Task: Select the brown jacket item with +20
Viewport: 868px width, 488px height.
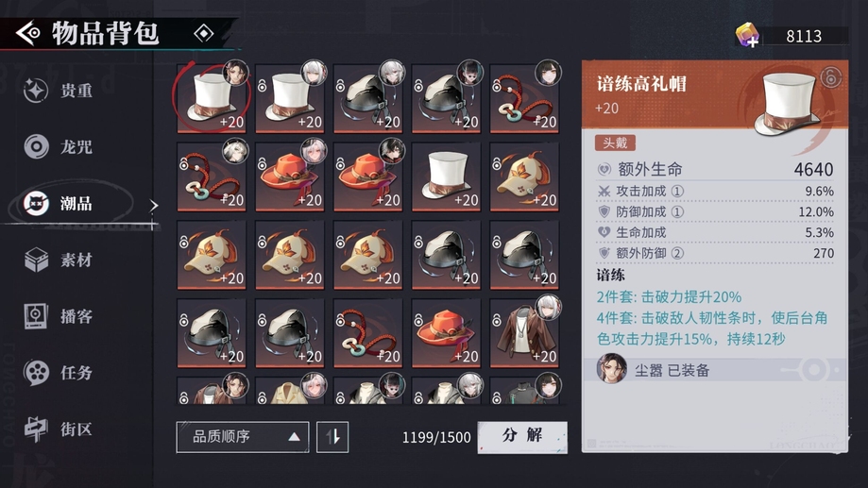Action: point(524,333)
